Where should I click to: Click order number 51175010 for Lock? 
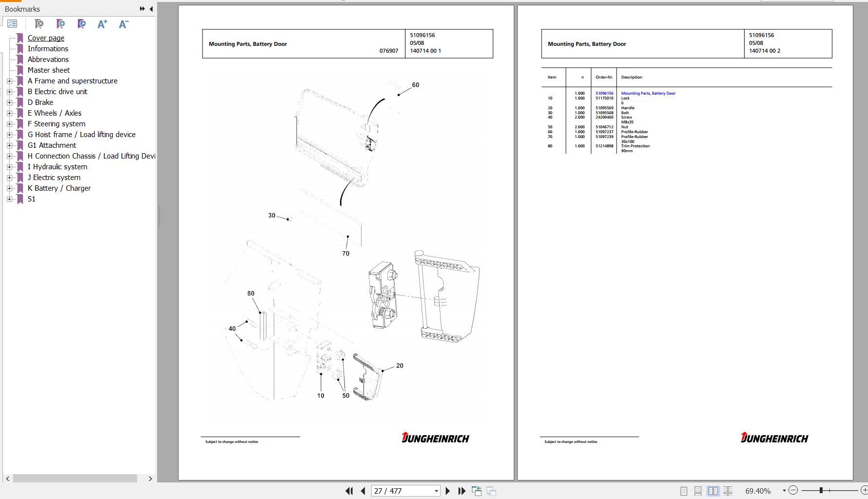[604, 98]
